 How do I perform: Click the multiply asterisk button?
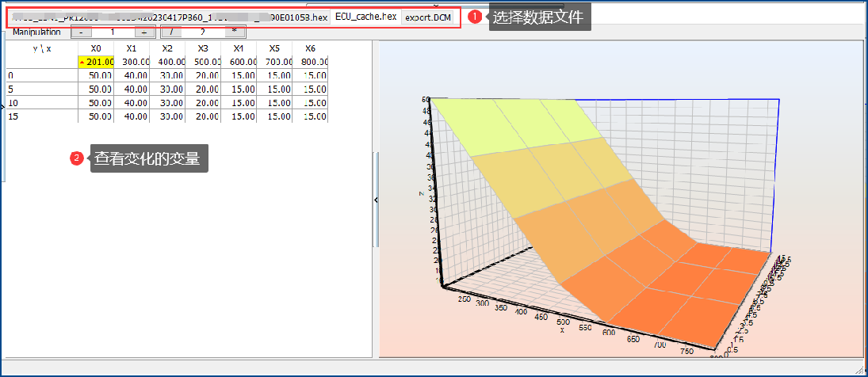click(235, 32)
